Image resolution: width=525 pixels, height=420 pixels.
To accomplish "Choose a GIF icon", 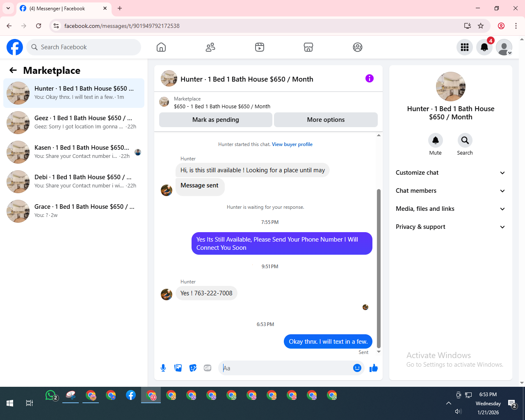I will [208, 368].
